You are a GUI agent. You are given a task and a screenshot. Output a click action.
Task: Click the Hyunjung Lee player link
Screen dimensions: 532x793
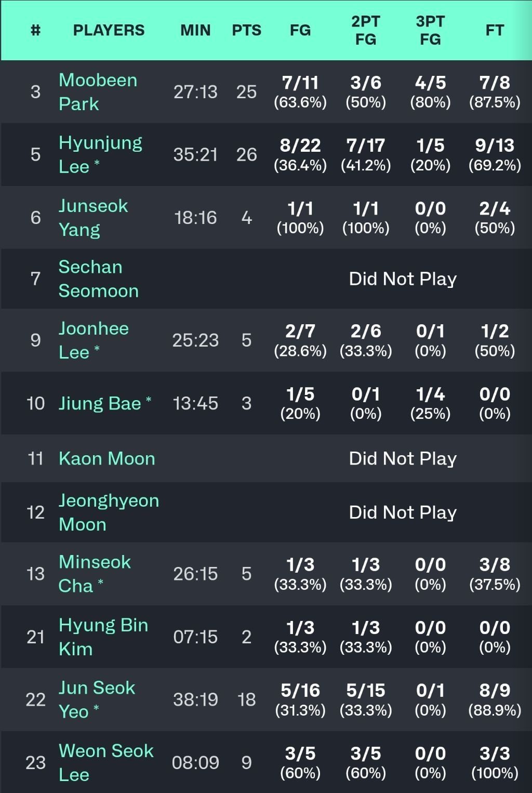point(100,154)
